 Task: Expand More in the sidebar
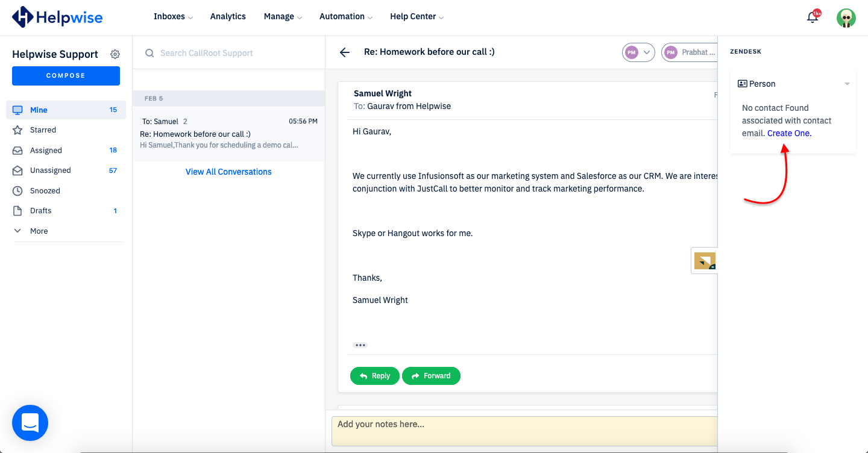click(x=39, y=231)
